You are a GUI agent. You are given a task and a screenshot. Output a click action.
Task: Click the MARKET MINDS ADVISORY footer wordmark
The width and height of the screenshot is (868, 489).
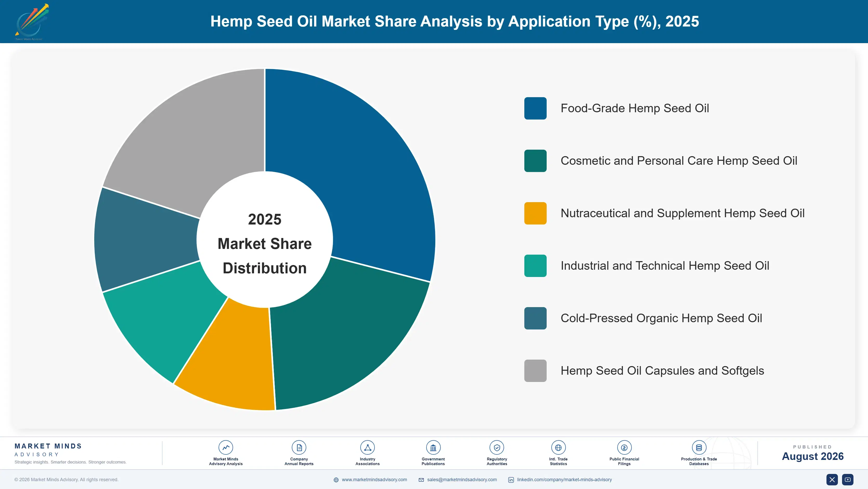(48, 450)
